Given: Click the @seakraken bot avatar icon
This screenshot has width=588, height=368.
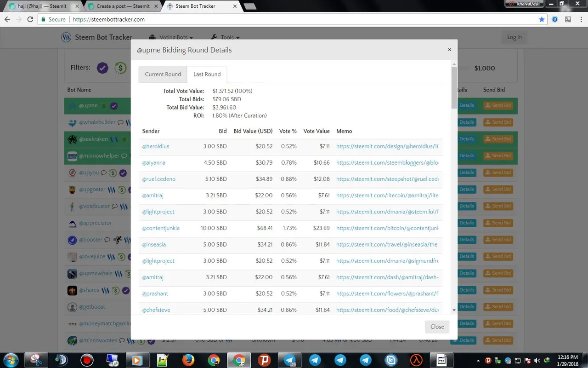Looking at the screenshot, I should click(x=72, y=139).
